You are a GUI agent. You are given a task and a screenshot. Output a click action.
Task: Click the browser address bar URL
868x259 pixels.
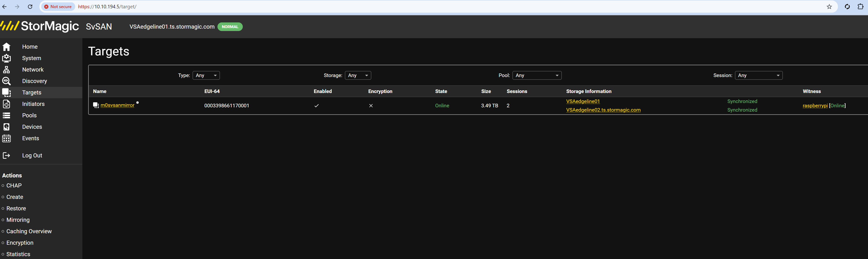point(107,7)
